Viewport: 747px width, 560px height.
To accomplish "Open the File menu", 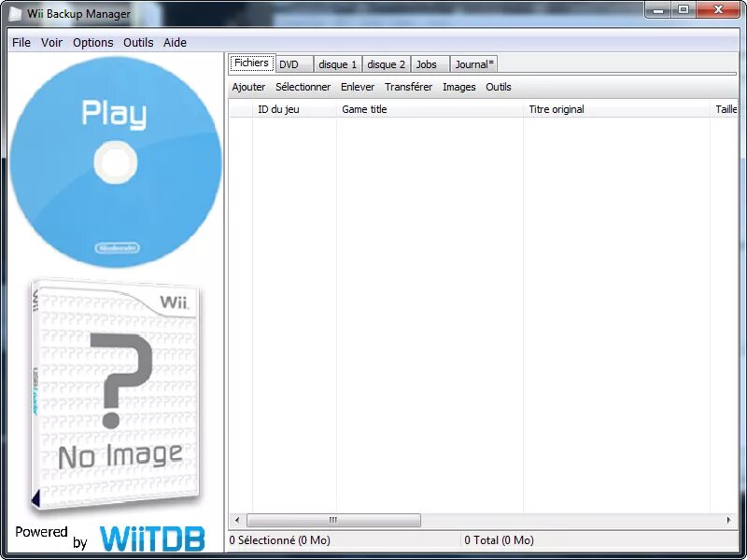I will tap(21, 42).
